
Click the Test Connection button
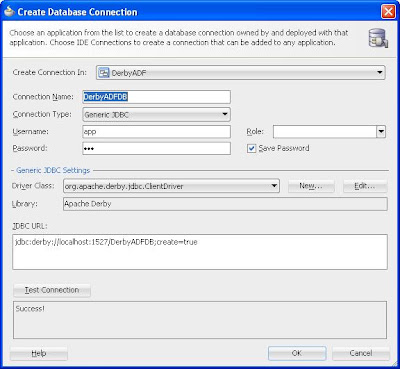(x=52, y=290)
